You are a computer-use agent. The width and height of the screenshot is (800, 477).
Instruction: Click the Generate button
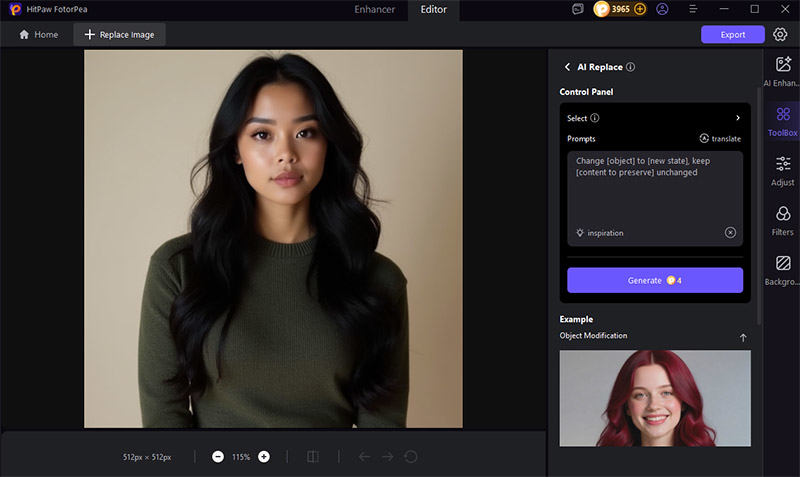pos(655,280)
